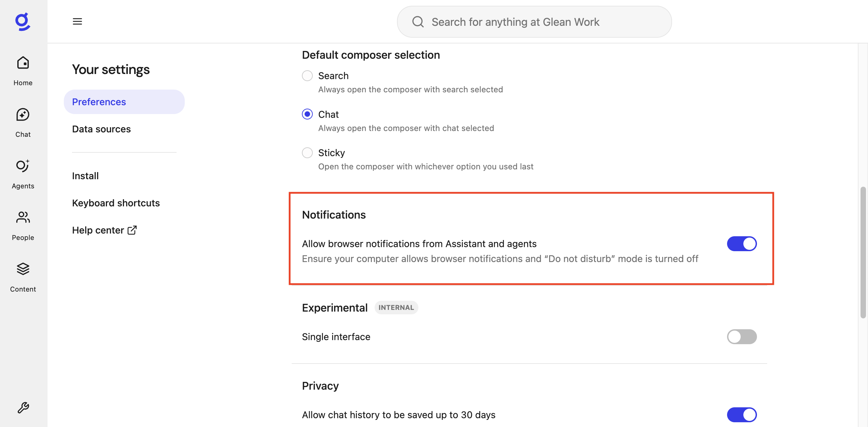This screenshot has width=868, height=427.
Task: Click the wrench admin icon
Action: tap(23, 407)
